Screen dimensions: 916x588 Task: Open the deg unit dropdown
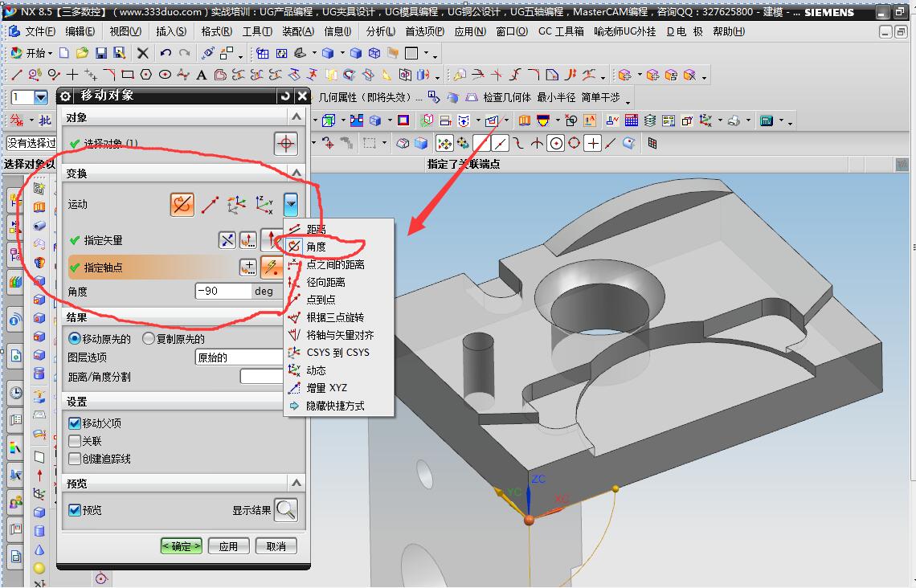(268, 291)
